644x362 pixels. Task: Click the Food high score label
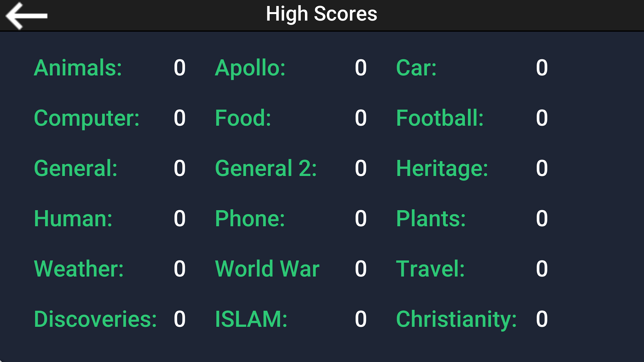(243, 118)
